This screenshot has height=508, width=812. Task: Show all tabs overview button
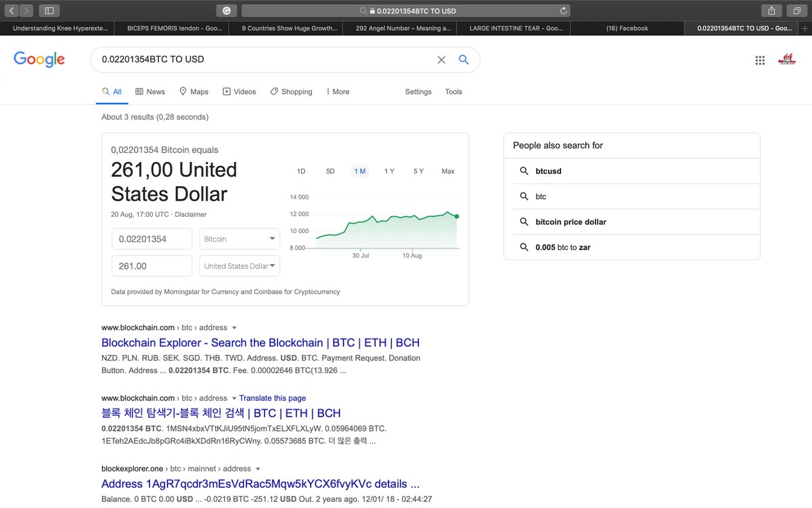pos(796,11)
